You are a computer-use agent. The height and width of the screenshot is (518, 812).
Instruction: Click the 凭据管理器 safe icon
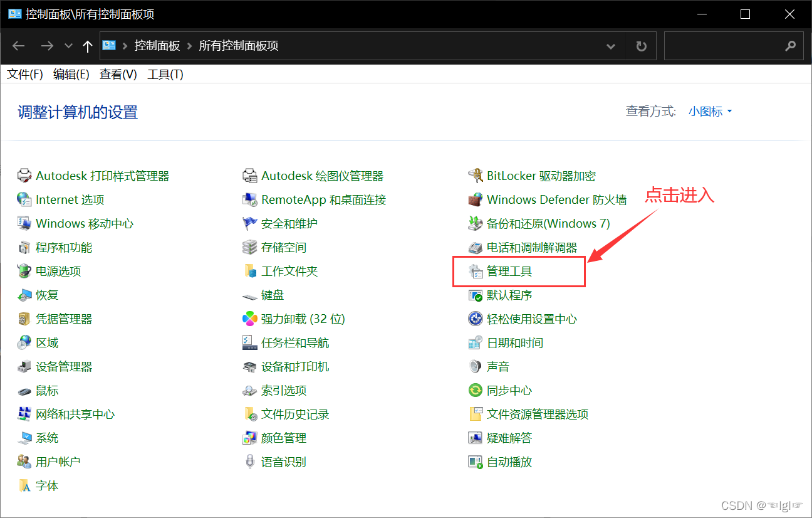pyautogui.click(x=24, y=319)
